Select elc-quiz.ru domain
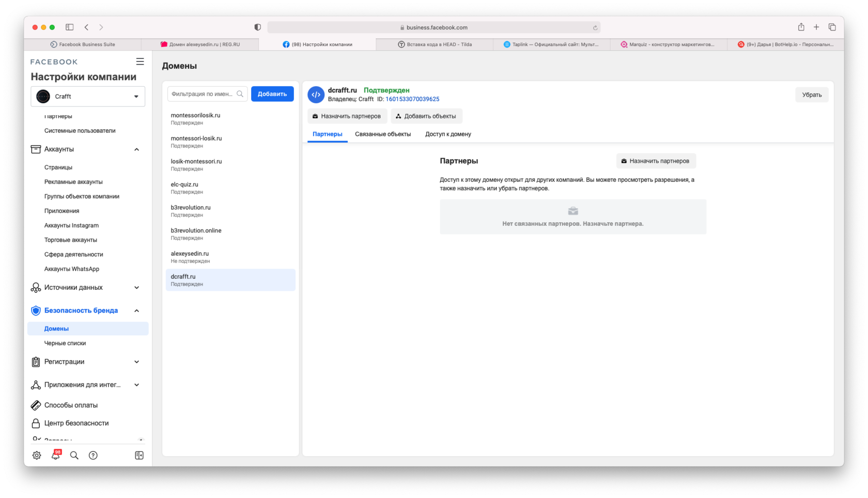This screenshot has height=498, width=868. point(230,188)
